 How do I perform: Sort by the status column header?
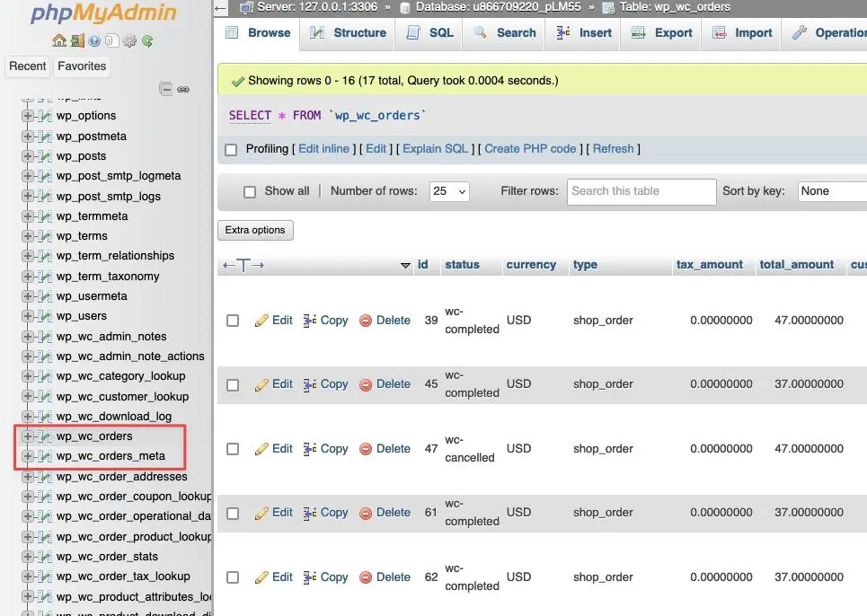point(463,265)
